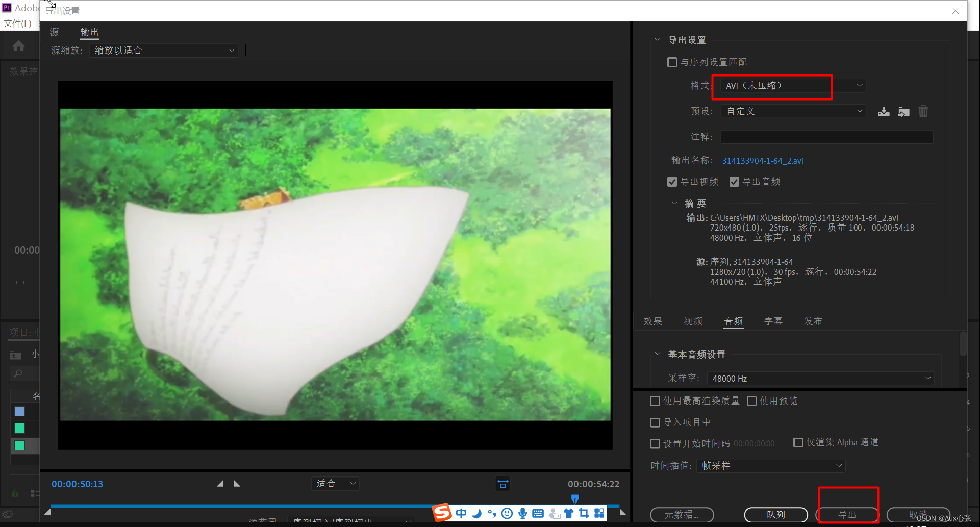Switch to the 输出 tab

(89, 32)
